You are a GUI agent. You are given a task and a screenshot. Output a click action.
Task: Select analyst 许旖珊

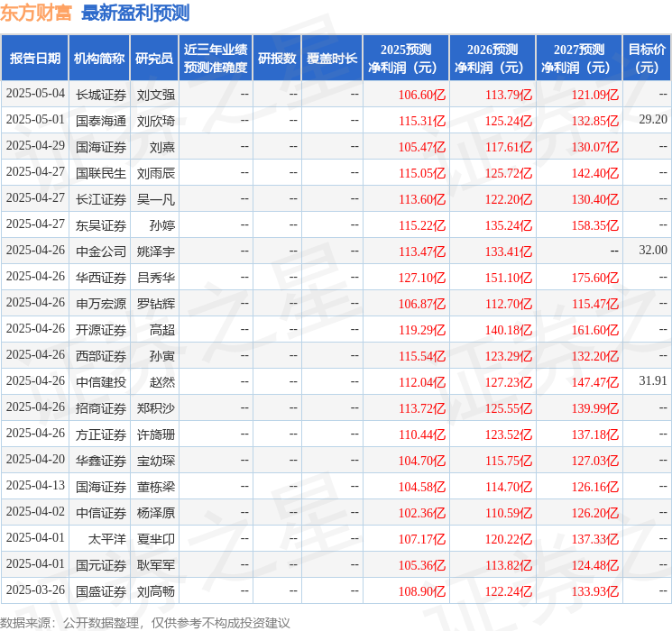pos(156,434)
